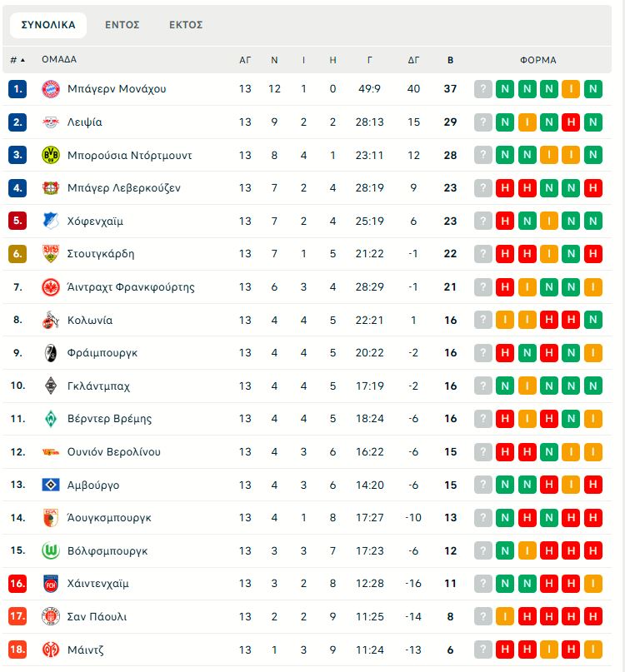Click the Borussia Dortmund crest icon

click(x=51, y=155)
